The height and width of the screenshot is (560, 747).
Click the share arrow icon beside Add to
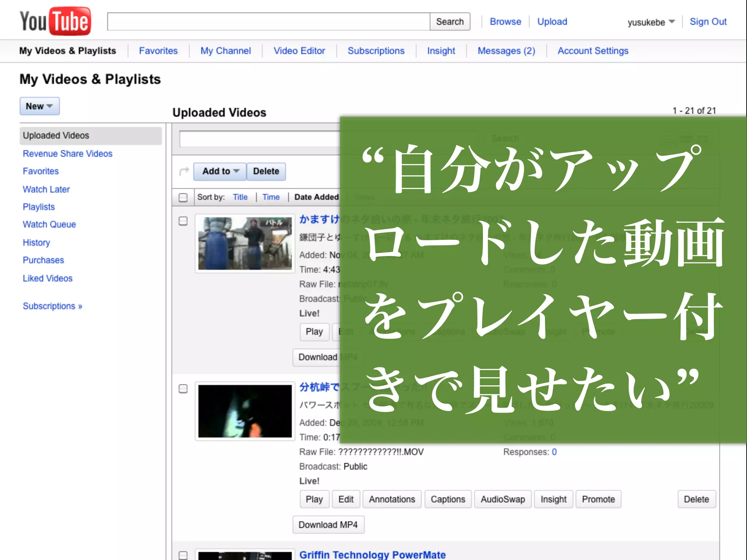pos(184,171)
